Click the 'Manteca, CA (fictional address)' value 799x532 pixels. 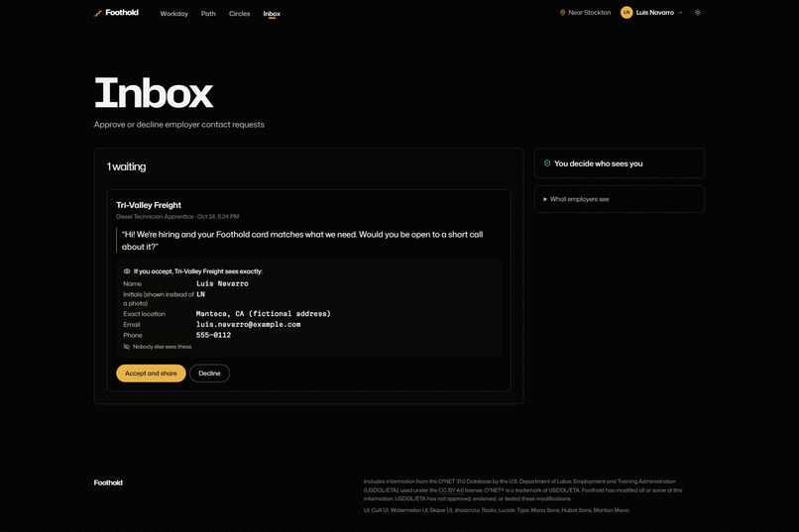tap(264, 314)
